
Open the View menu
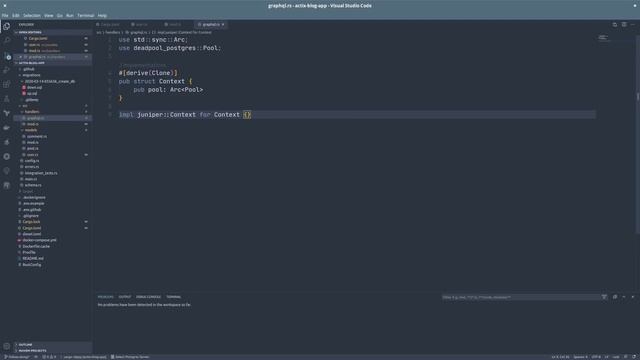tap(49, 16)
